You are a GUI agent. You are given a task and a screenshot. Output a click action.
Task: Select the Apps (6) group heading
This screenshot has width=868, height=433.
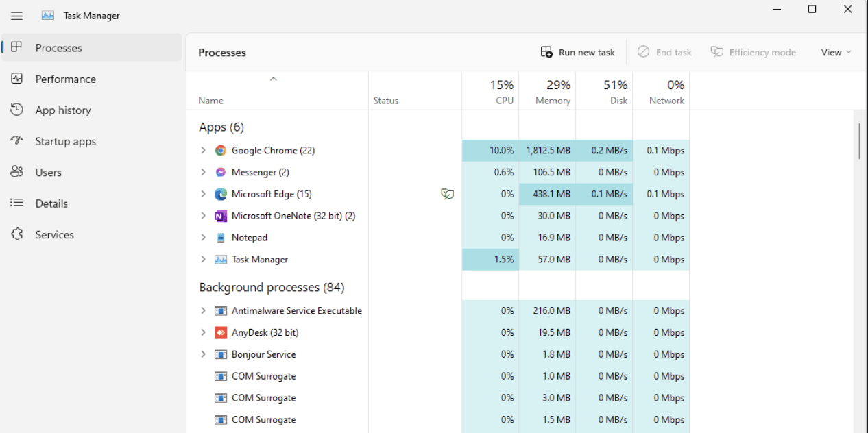(221, 127)
